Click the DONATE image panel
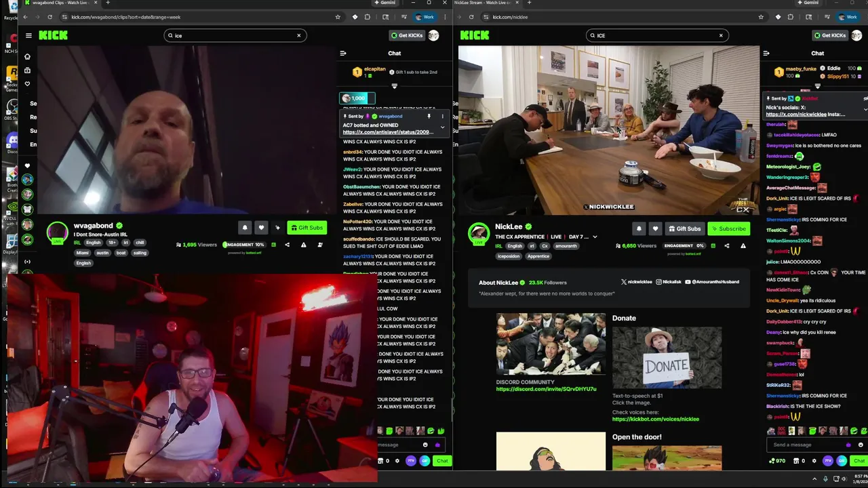This screenshot has height=488, width=868. [667, 357]
